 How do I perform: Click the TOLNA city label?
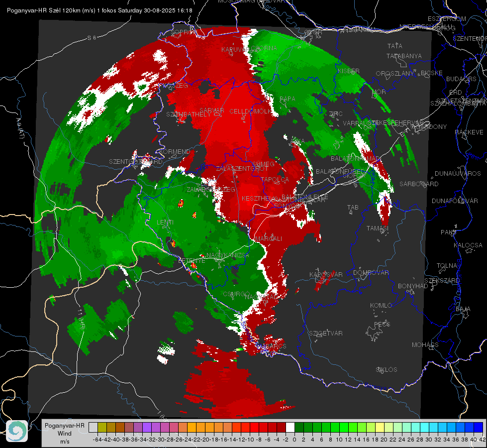click(x=447, y=265)
